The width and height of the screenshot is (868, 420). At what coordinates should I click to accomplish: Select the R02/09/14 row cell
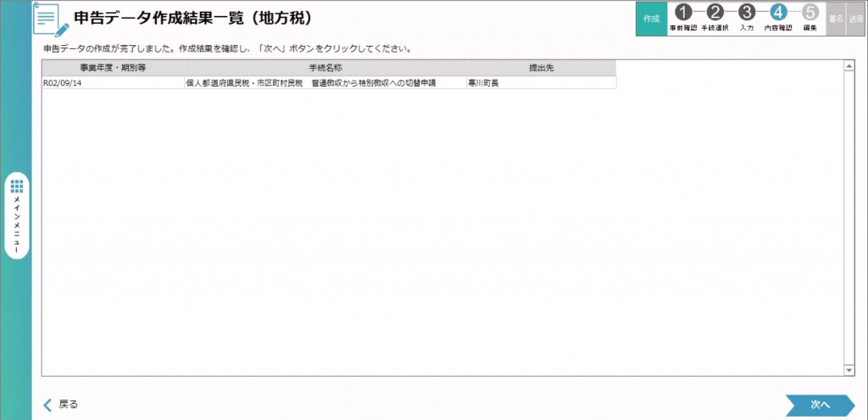click(x=113, y=83)
